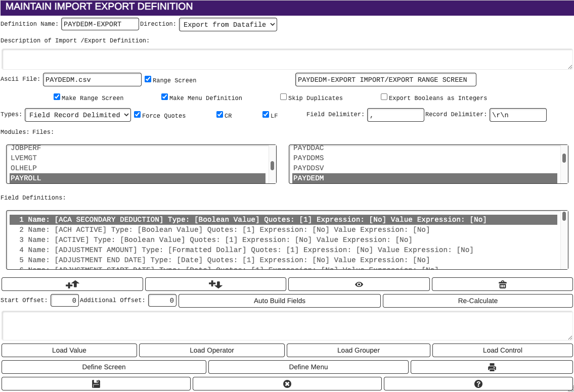
Task: Select PAYDEDM in the Files list
Action: click(425, 178)
